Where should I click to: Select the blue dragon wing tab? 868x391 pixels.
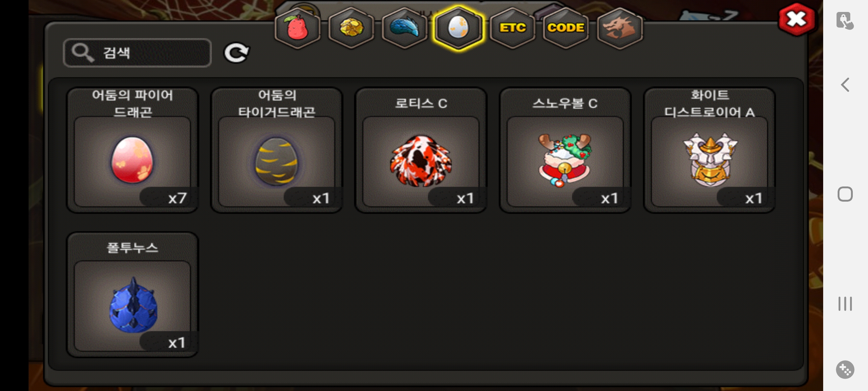404,28
